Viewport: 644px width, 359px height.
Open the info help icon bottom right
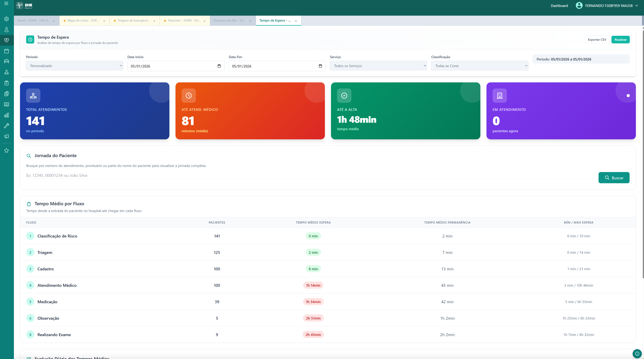tap(637, 354)
